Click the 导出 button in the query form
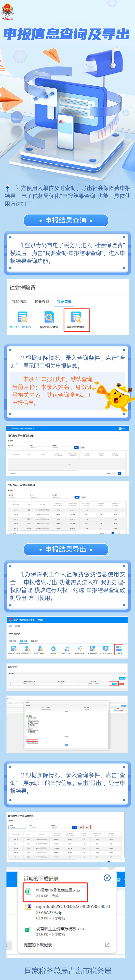Viewport: 135px width, 980px height. click(87, 827)
